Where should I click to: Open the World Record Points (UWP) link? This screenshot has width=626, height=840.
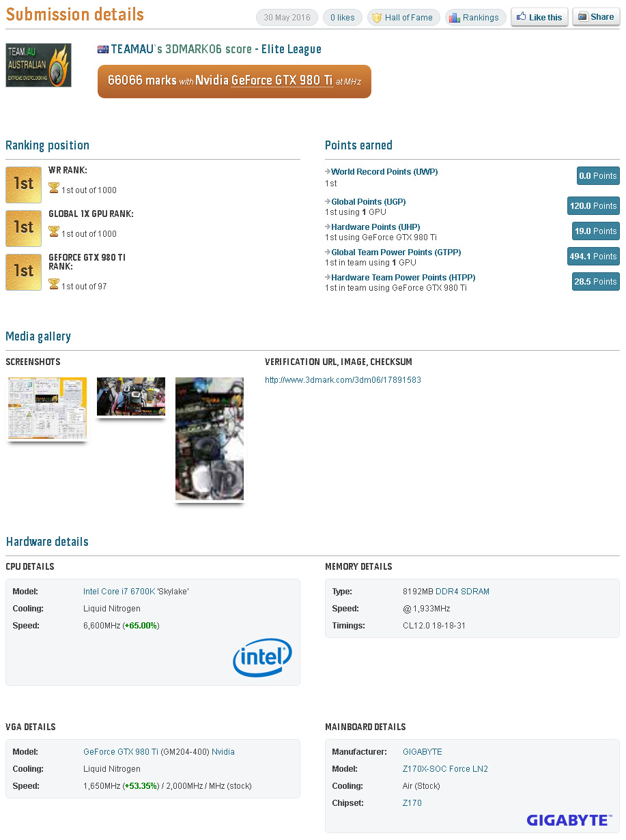tap(384, 172)
